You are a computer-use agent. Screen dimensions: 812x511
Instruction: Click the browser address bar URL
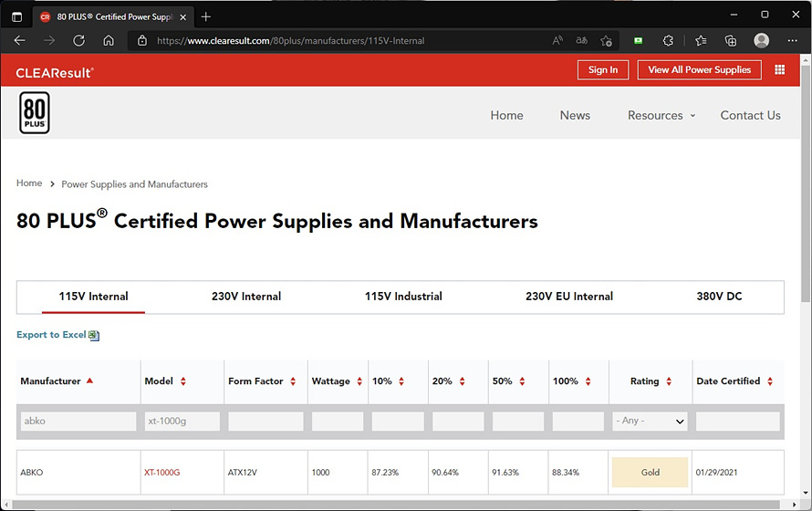tap(290, 40)
